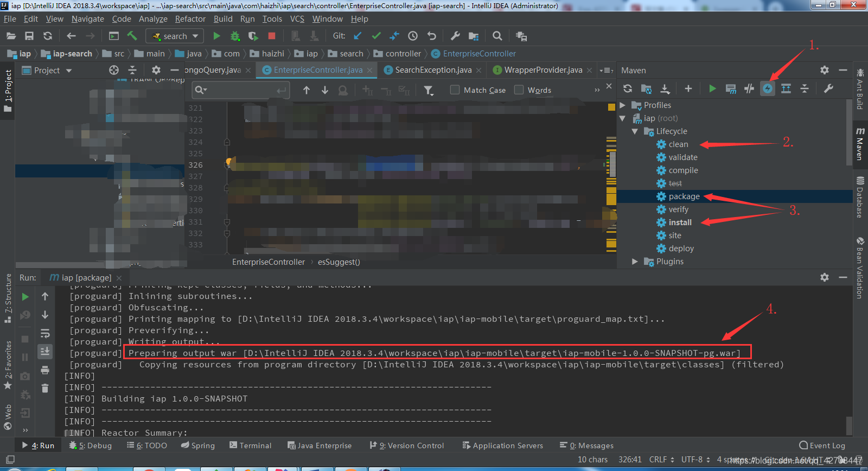Click the UTF-8 encoding status bar item
868x471 pixels.
pos(695,459)
